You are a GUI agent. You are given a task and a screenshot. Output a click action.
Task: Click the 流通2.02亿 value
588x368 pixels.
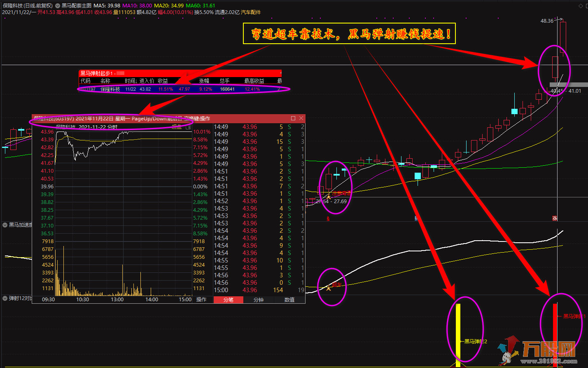pos(227,12)
